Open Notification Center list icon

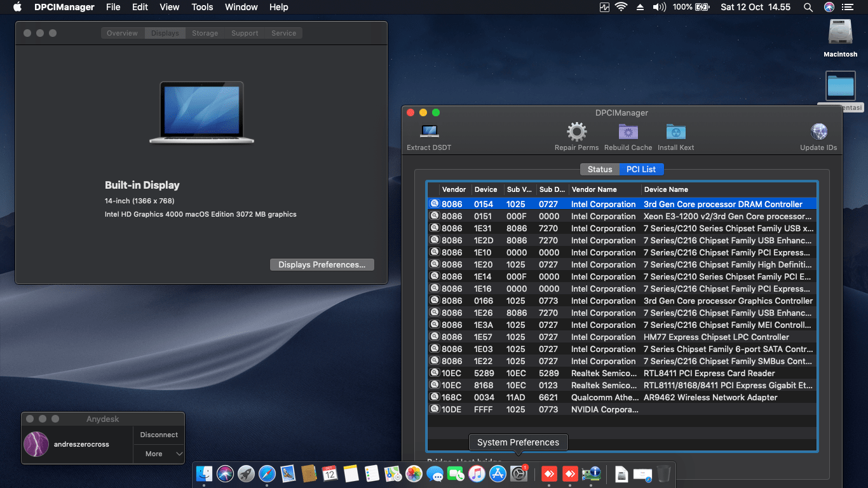pyautogui.click(x=848, y=7)
